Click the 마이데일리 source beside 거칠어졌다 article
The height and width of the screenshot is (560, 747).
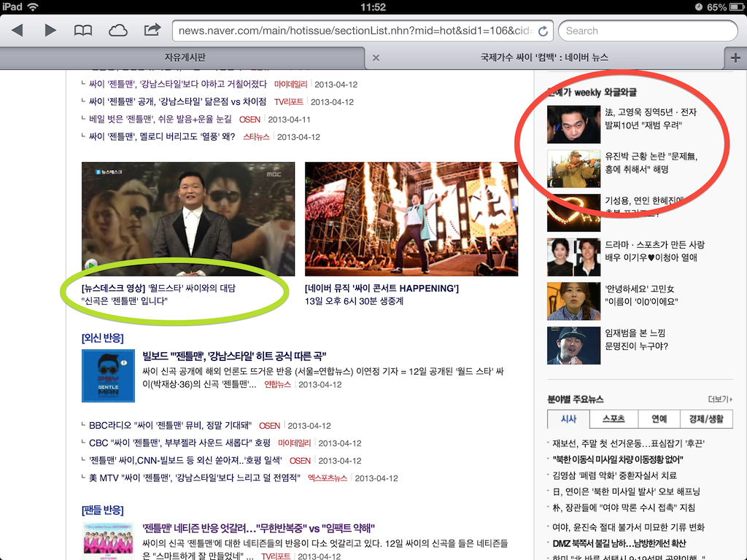click(290, 85)
